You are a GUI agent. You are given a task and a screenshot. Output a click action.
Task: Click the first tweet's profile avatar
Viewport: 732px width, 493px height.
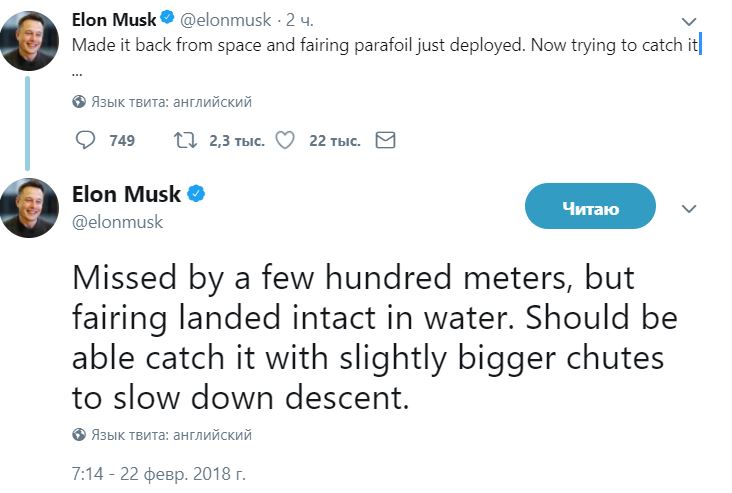[x=29, y=41]
